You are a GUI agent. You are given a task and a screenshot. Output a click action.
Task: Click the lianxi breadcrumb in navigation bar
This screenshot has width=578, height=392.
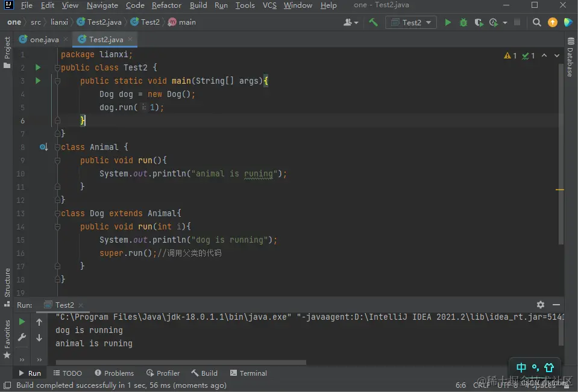pyautogui.click(x=59, y=22)
